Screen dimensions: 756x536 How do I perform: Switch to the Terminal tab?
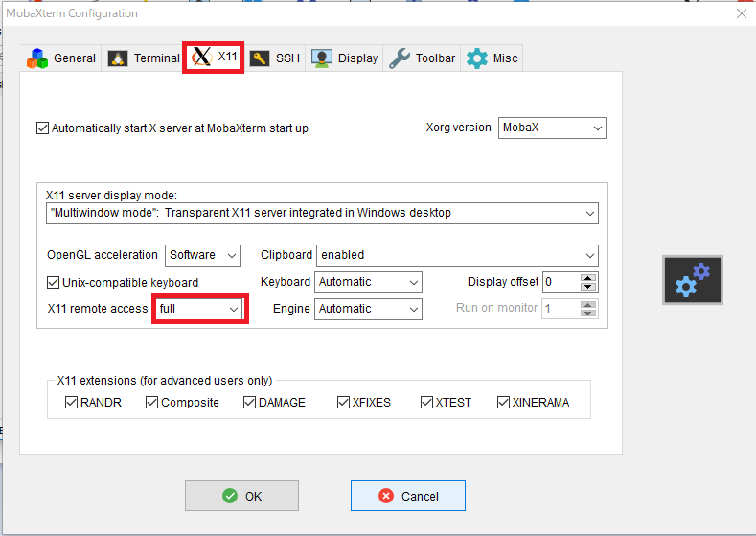143,58
